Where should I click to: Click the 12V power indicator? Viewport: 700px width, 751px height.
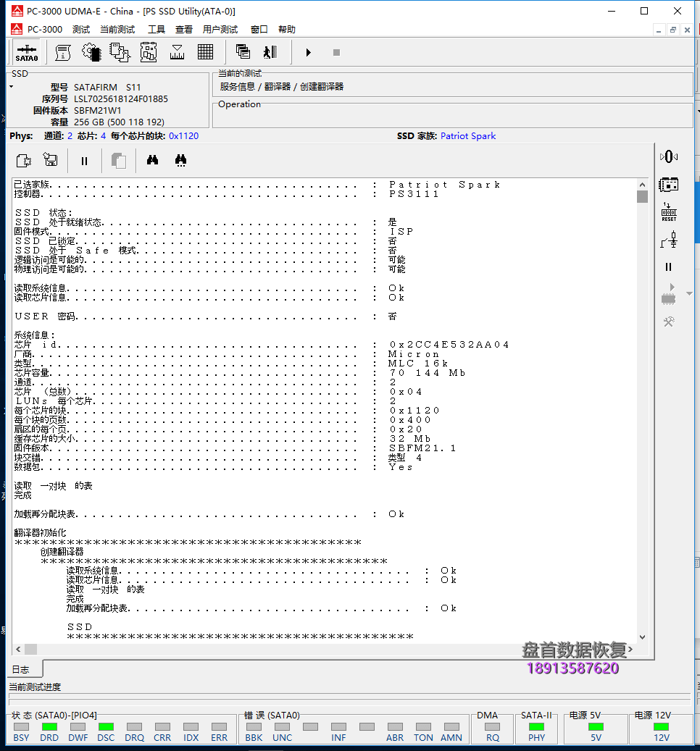point(661,726)
